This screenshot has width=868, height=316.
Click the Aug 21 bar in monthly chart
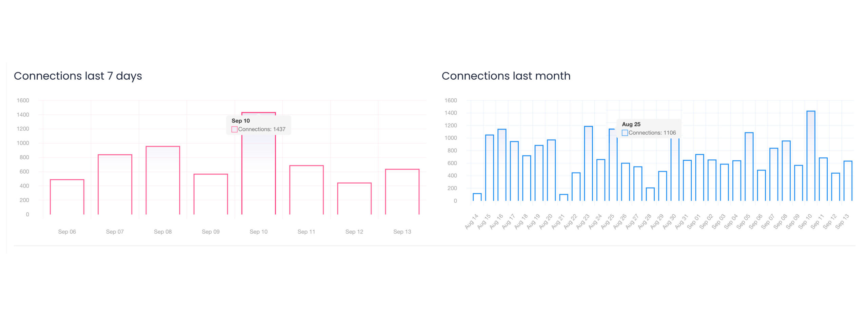[564, 197]
